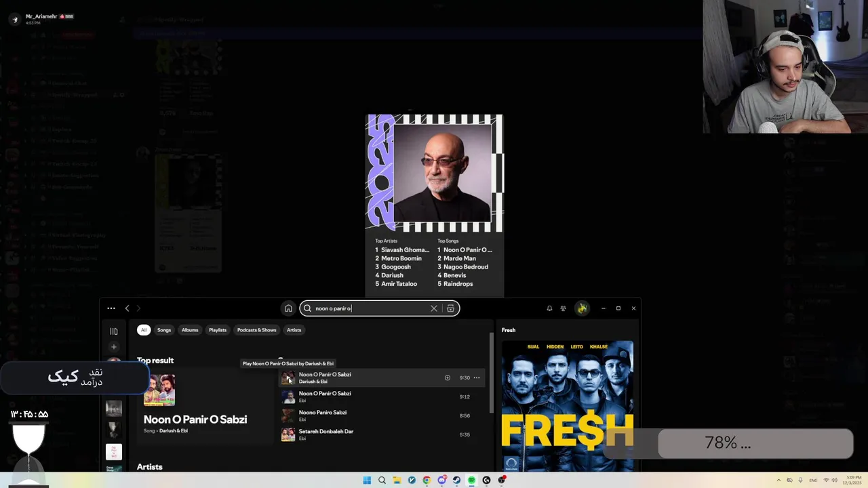Click the Fresh panel heading
The width and height of the screenshot is (868, 488).
509,330
